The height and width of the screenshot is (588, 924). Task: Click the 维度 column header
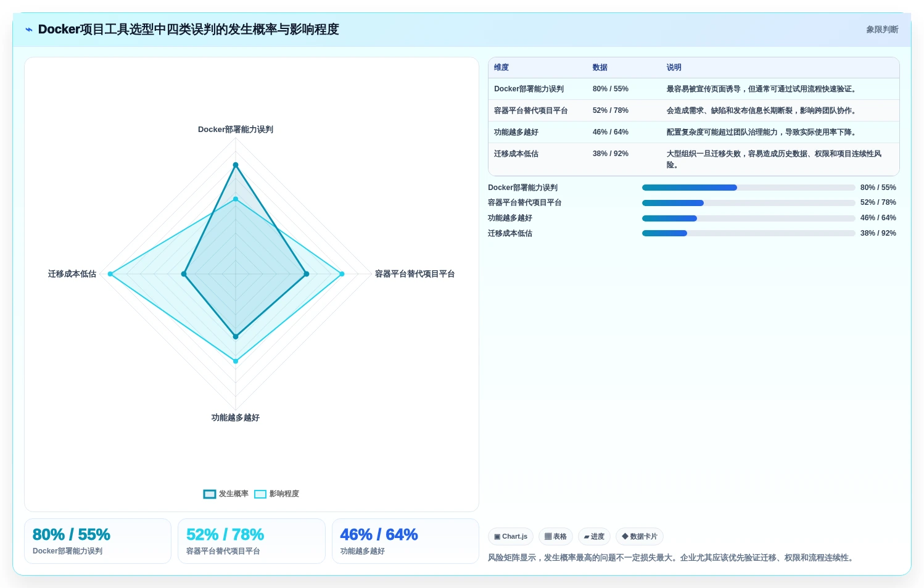coord(501,67)
